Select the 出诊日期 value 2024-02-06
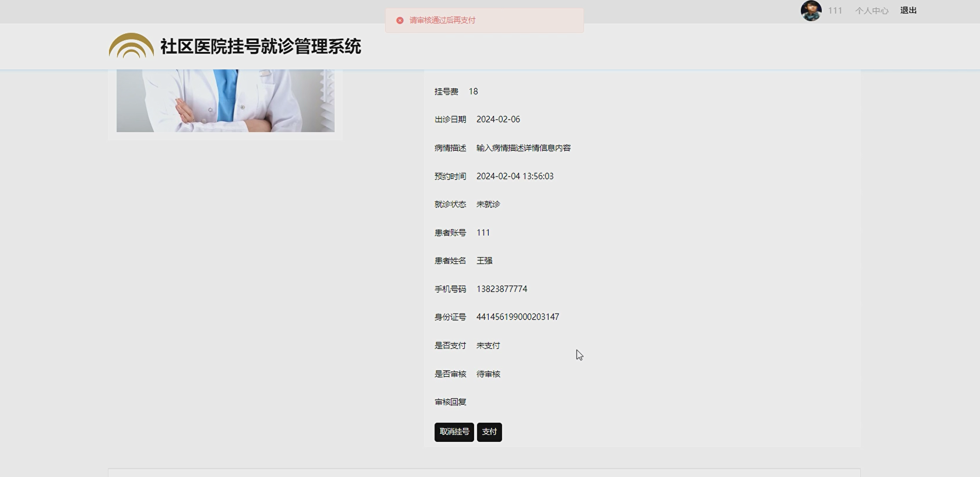The height and width of the screenshot is (477, 980). pyautogui.click(x=498, y=119)
